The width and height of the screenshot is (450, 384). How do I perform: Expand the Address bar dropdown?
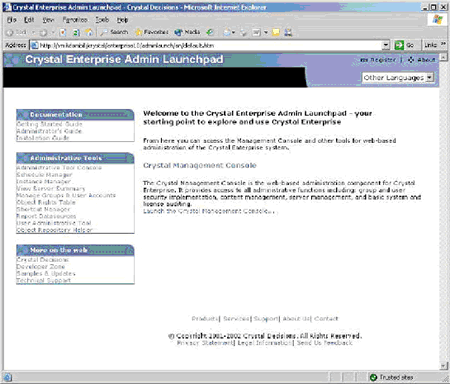[x=385, y=45]
